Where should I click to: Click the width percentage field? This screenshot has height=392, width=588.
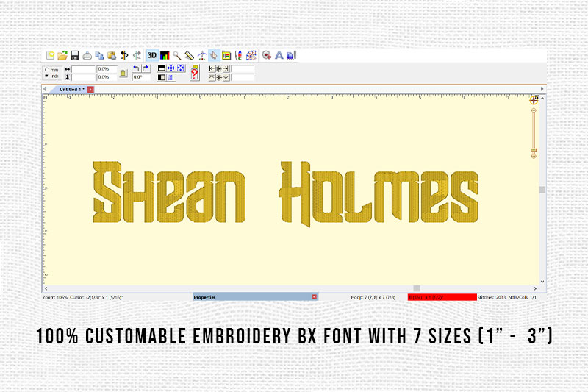pyautogui.click(x=107, y=69)
